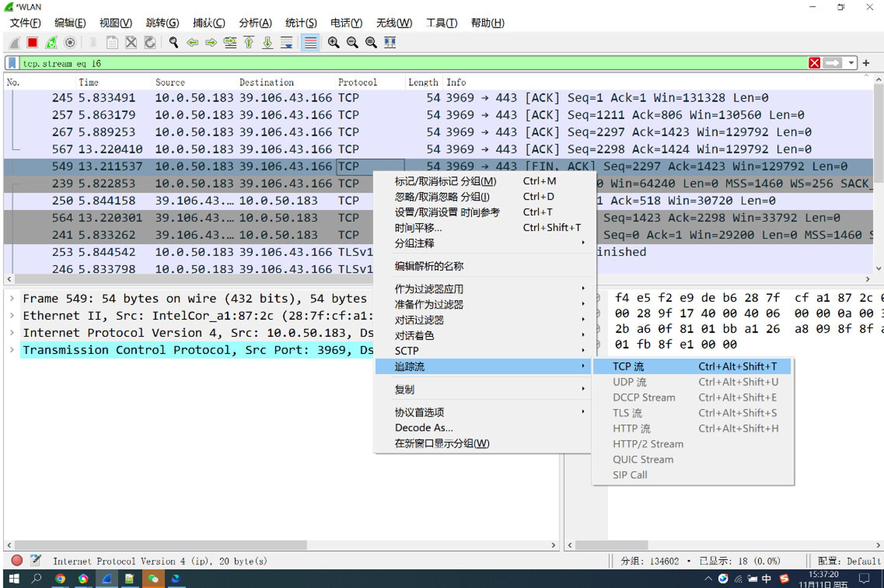Select packet number 245 row
This screenshot has height=588, width=884.
(x=438, y=98)
